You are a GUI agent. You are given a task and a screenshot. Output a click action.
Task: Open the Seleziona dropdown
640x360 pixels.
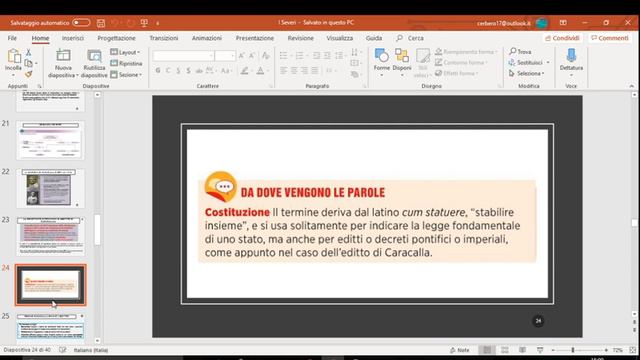click(527, 73)
